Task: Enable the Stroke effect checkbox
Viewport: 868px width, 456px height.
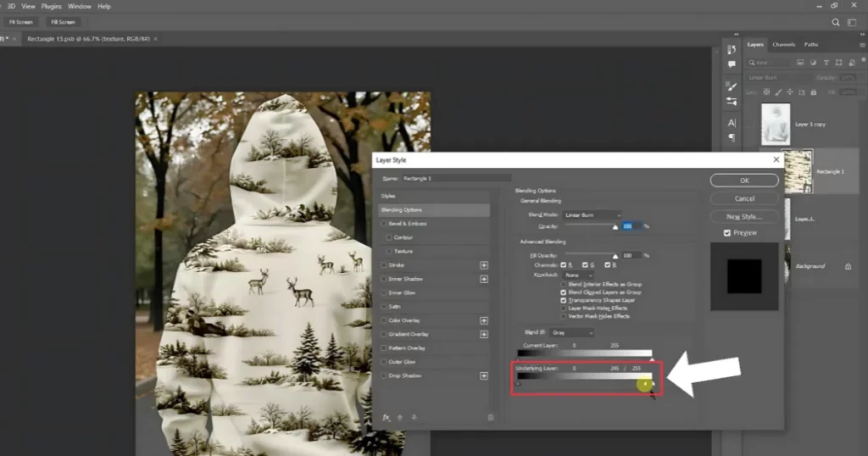Action: coord(384,265)
